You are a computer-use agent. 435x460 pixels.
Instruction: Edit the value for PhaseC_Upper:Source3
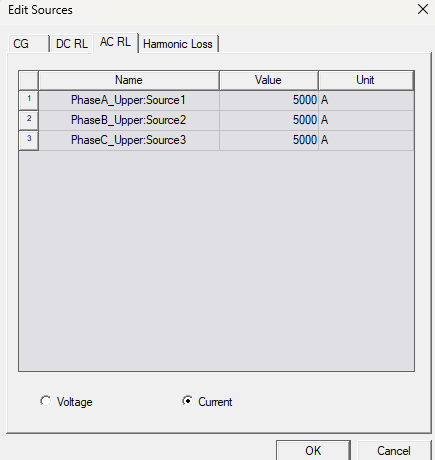tap(269, 140)
